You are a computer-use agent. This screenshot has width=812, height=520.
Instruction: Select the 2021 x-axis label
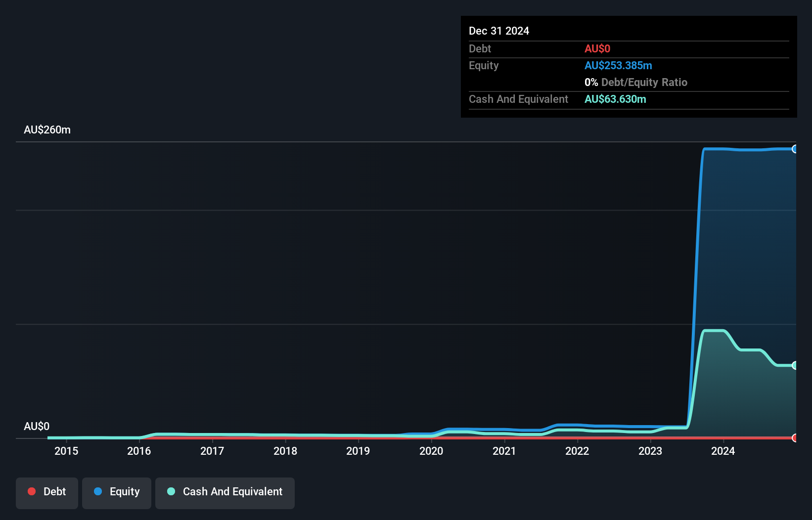point(504,451)
